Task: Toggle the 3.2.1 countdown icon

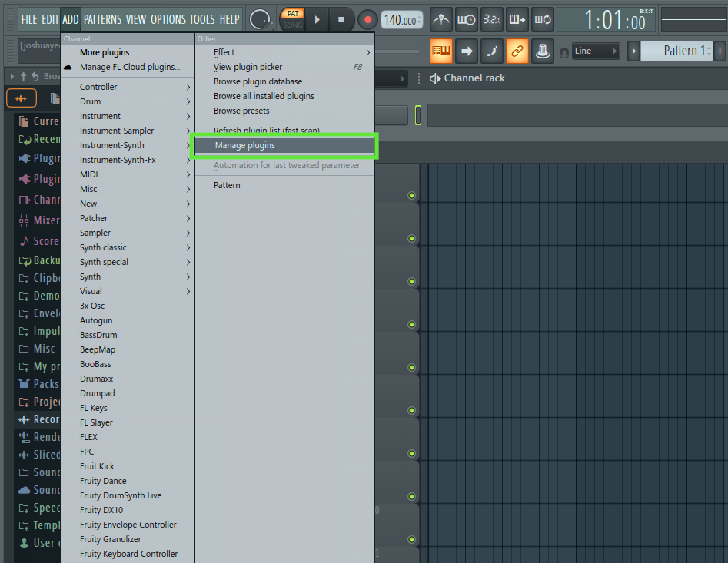Action: tap(491, 20)
